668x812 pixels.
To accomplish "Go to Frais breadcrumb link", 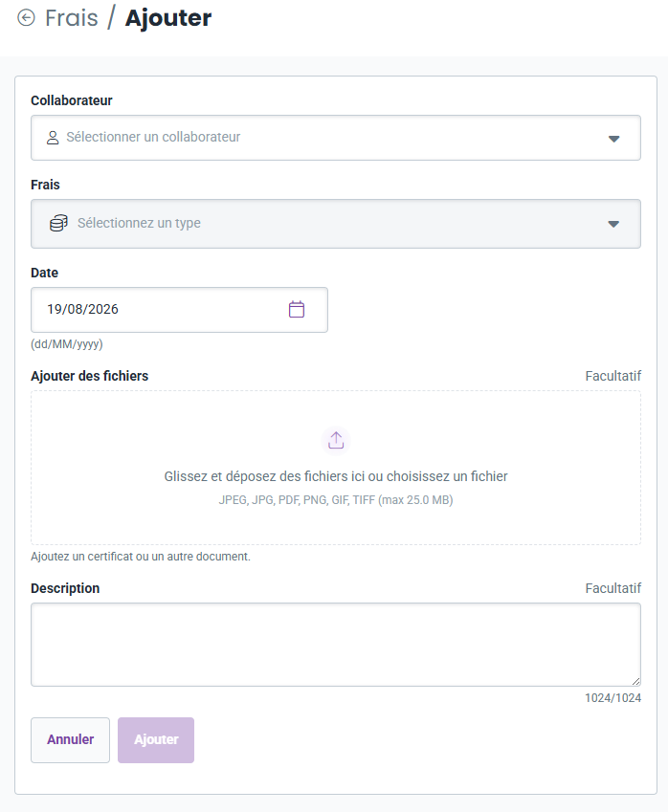I will [x=72, y=17].
